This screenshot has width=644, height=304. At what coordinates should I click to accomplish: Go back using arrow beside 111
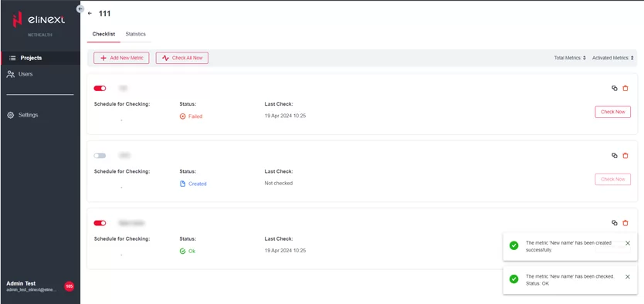click(90, 14)
